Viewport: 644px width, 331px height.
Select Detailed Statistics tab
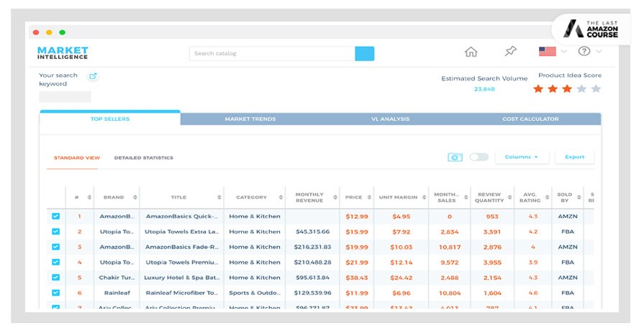[x=144, y=158]
